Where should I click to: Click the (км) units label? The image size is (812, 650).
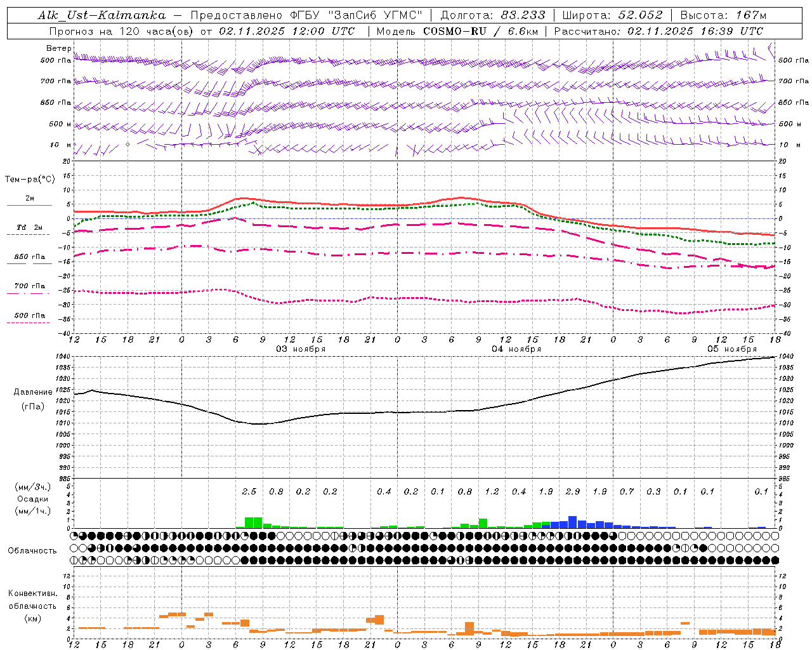[33, 618]
